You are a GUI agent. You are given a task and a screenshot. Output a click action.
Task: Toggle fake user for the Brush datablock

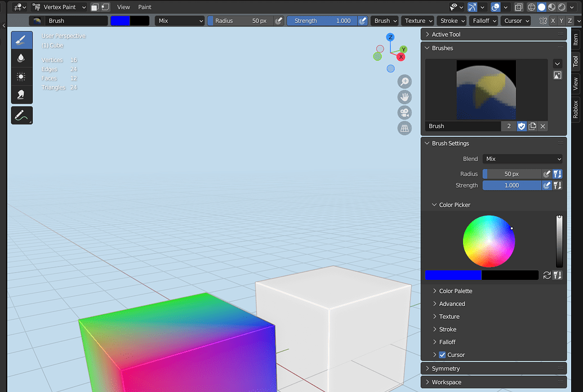click(521, 126)
